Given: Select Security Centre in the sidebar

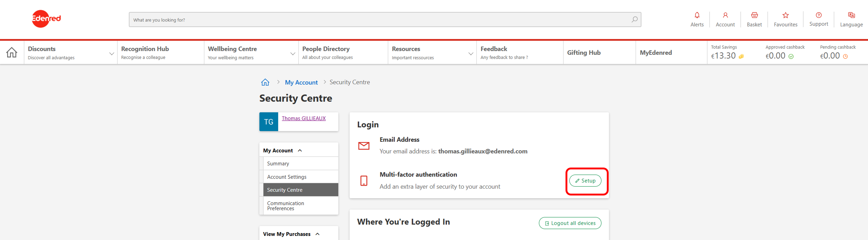Looking at the screenshot, I should point(301,190).
